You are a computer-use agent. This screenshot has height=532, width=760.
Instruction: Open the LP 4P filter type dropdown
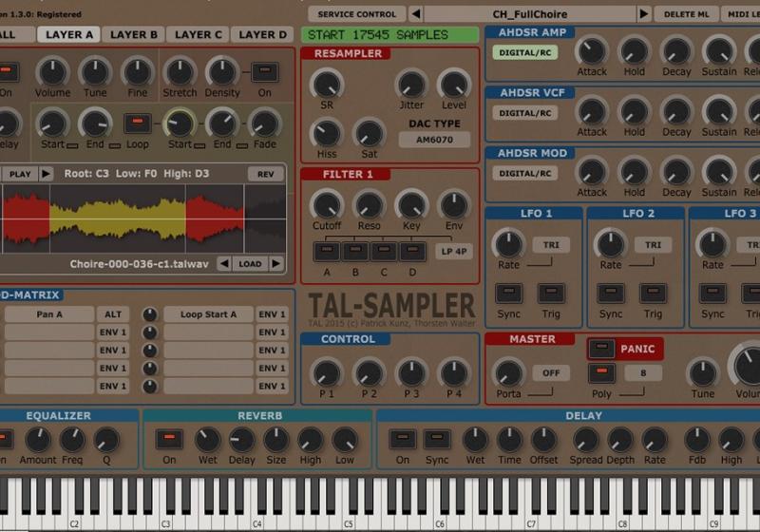pos(454,252)
